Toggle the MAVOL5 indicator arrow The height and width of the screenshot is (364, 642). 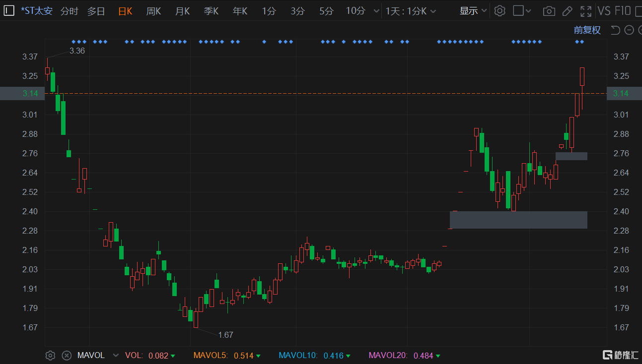258,356
